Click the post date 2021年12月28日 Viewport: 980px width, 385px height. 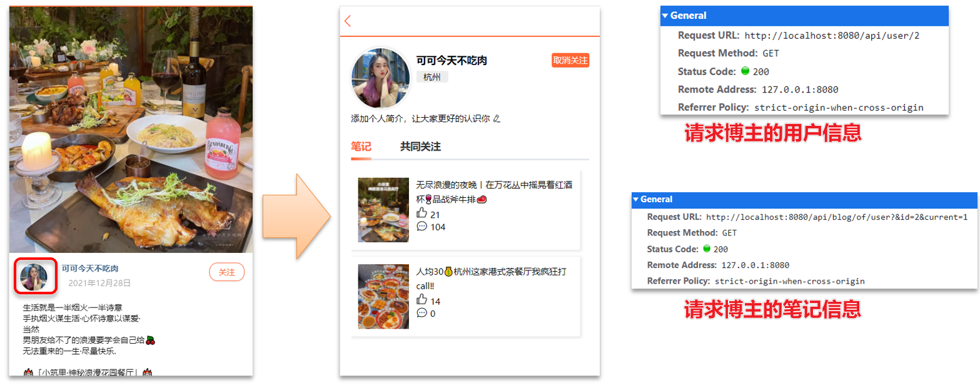pos(99,283)
